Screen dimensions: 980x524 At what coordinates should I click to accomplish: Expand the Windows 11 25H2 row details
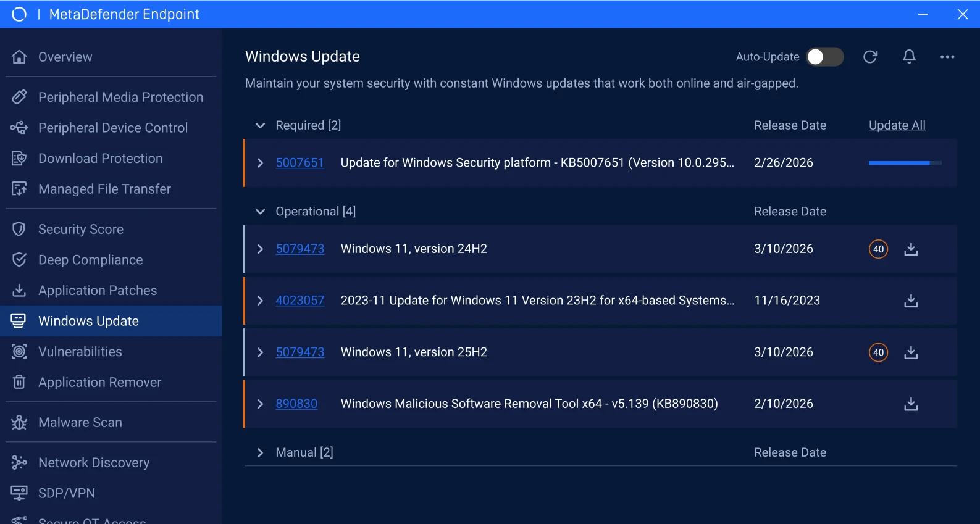point(260,352)
